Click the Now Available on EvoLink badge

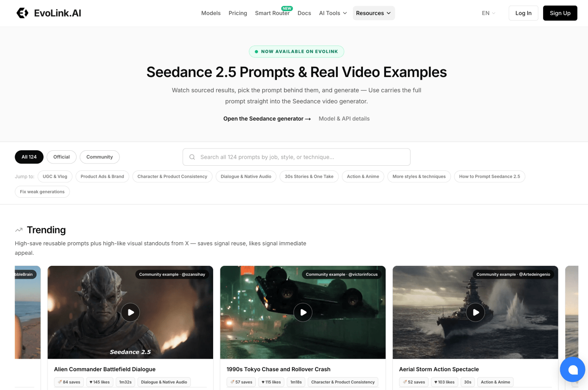[297, 51]
